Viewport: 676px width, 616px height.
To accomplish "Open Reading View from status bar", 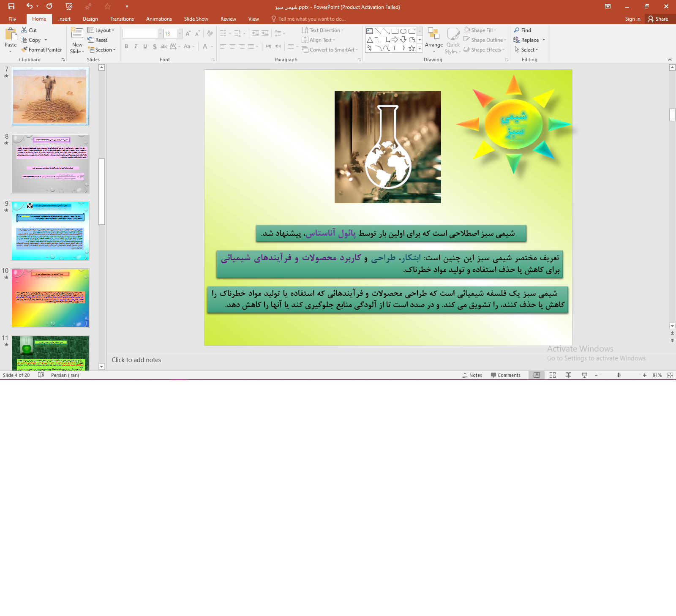I will 569,375.
